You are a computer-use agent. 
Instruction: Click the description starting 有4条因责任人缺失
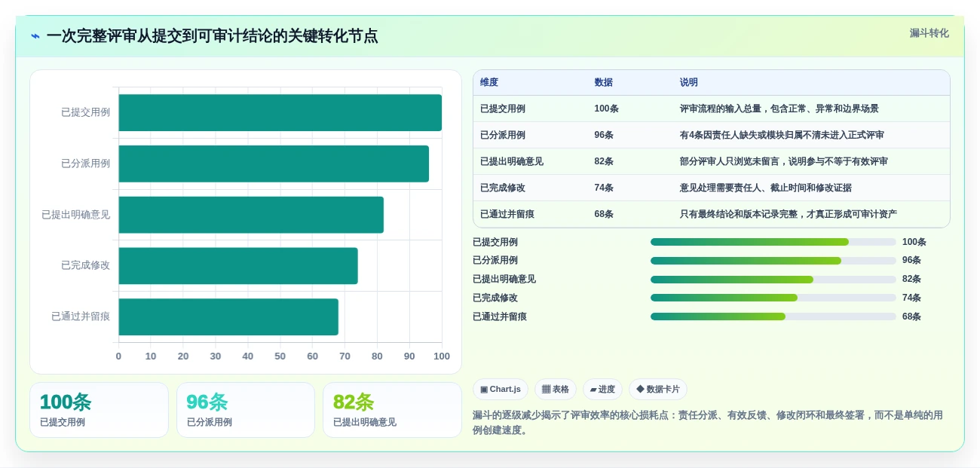[x=782, y=135]
